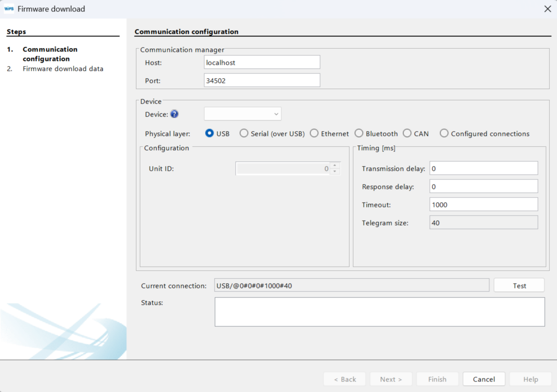Image resolution: width=557 pixels, height=392 pixels.
Task: Click the Test connection button
Action: pos(519,285)
